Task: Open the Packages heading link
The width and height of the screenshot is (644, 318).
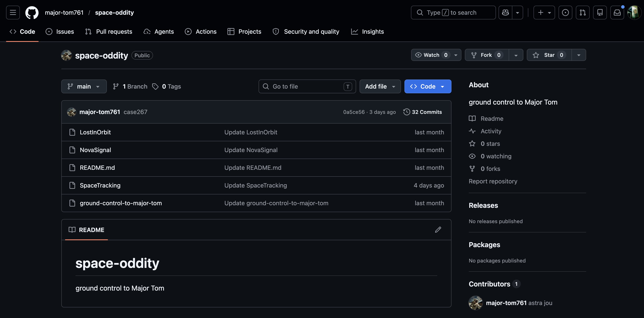Action: [x=484, y=245]
